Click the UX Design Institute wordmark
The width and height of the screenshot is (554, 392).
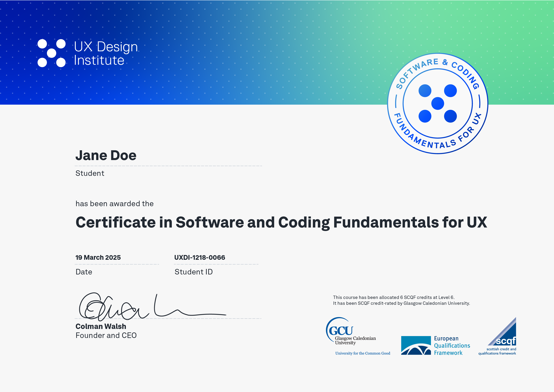click(106, 53)
